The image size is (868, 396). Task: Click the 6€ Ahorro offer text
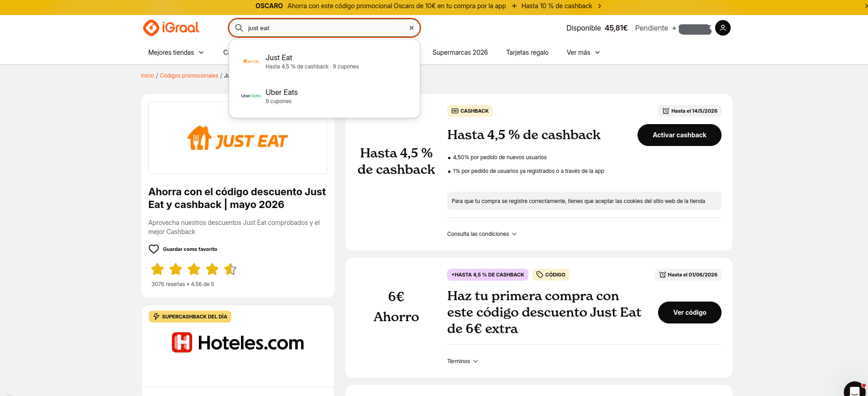pos(396,307)
